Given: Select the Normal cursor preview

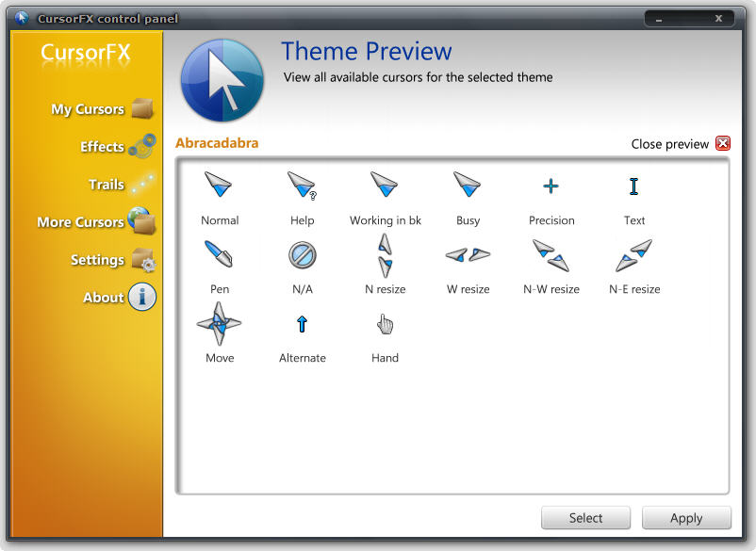Looking at the screenshot, I should (220, 186).
